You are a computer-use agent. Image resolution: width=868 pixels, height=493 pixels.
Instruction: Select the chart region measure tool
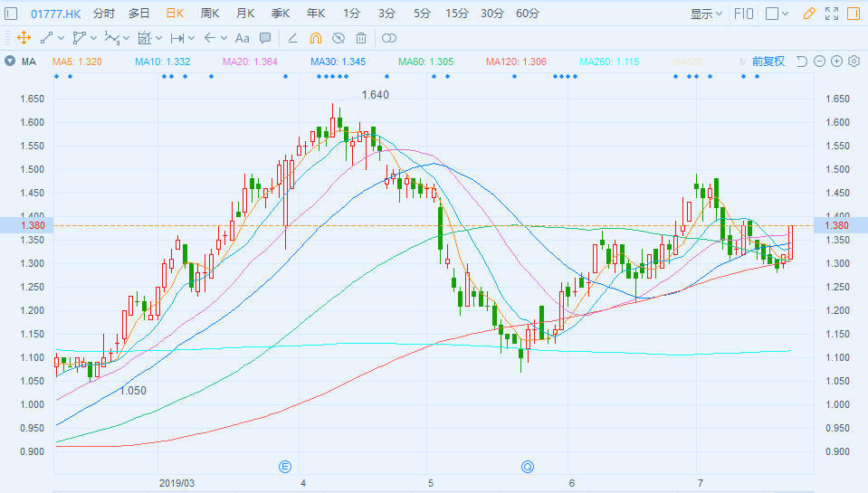145,38
